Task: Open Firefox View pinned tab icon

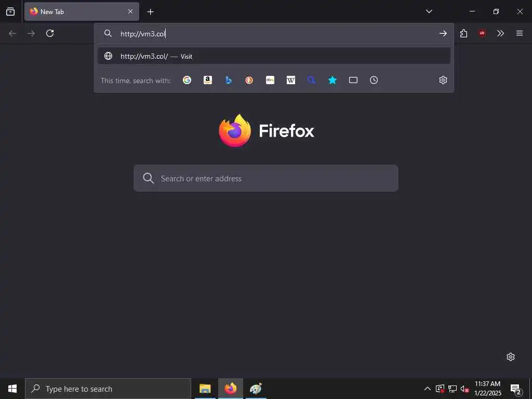Action: [10, 11]
